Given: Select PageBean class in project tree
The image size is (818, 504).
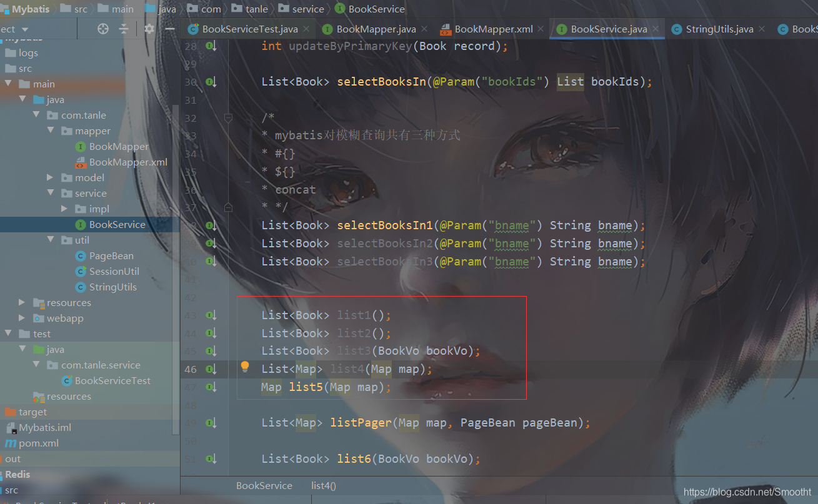Looking at the screenshot, I should point(111,255).
